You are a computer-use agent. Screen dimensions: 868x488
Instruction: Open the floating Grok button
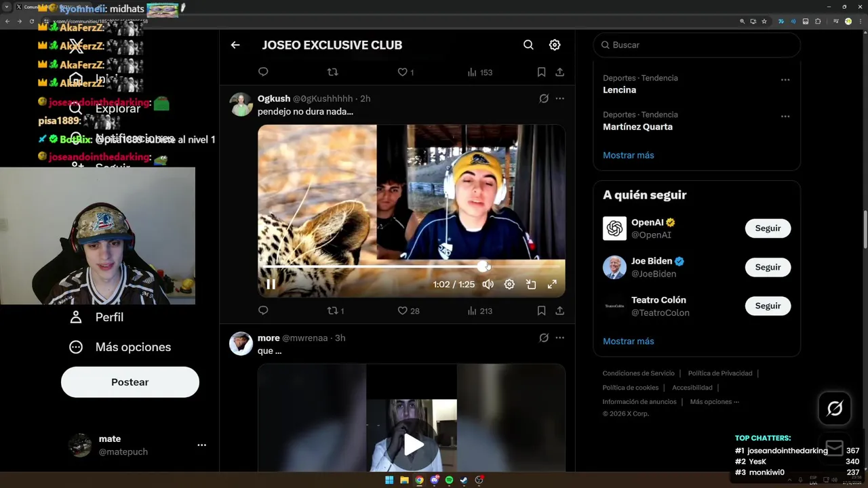[835, 408]
